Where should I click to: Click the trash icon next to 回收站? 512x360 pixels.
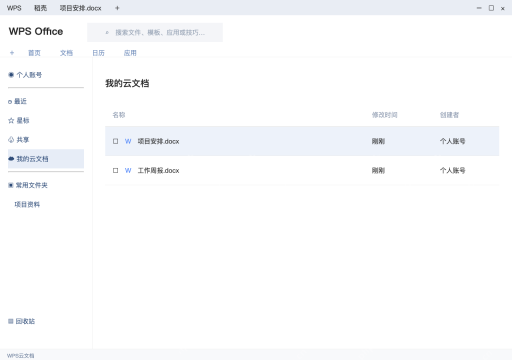[11, 321]
